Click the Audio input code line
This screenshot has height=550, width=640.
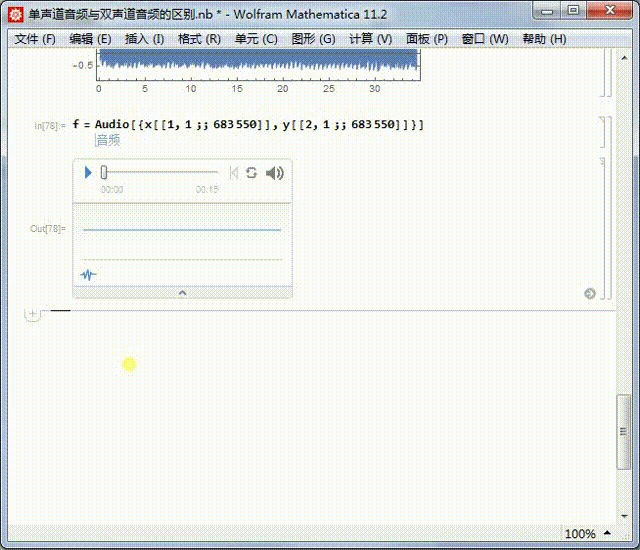(248, 124)
